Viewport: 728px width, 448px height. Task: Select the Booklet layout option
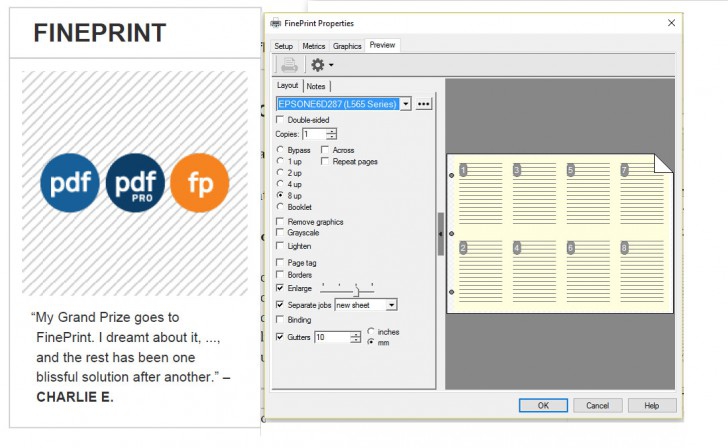(280, 207)
